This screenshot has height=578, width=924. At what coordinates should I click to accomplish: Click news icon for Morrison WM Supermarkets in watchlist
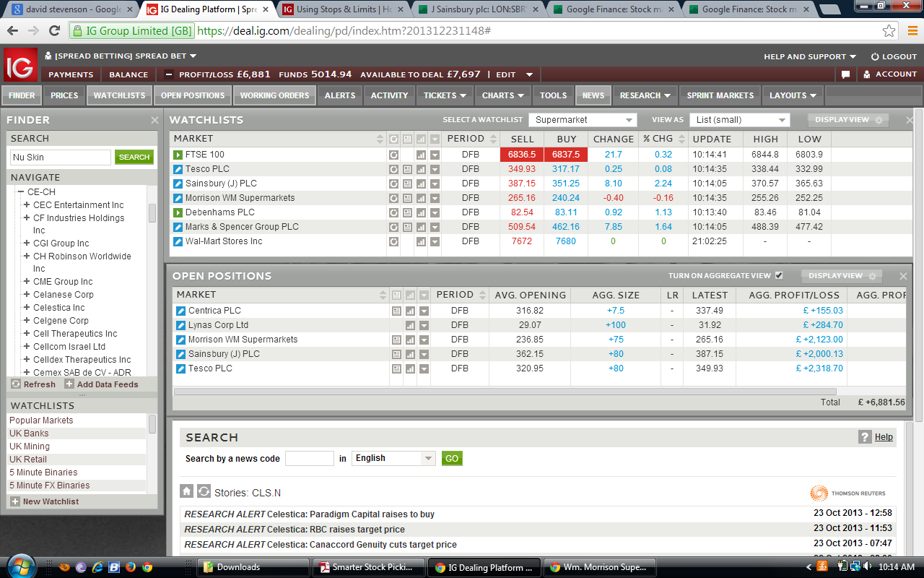[407, 198]
